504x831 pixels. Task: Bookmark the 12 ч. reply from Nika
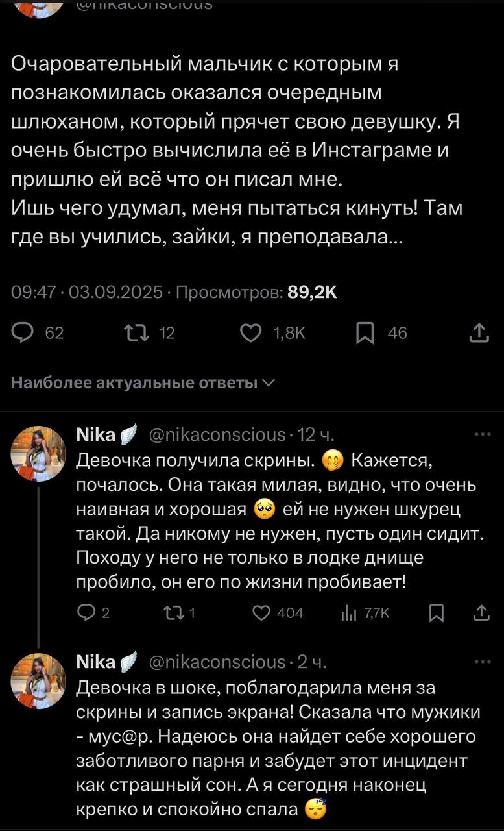(437, 612)
